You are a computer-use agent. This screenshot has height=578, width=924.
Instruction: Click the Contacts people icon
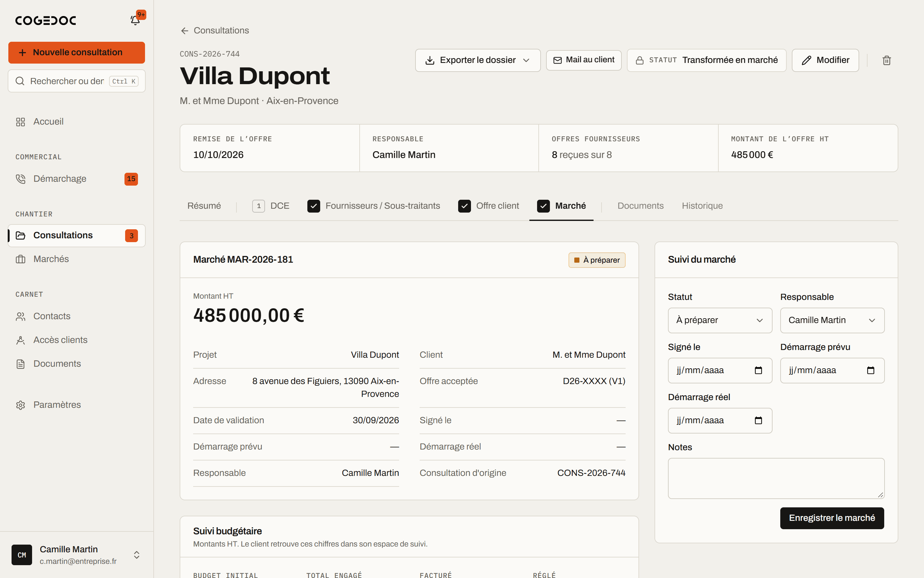click(21, 317)
